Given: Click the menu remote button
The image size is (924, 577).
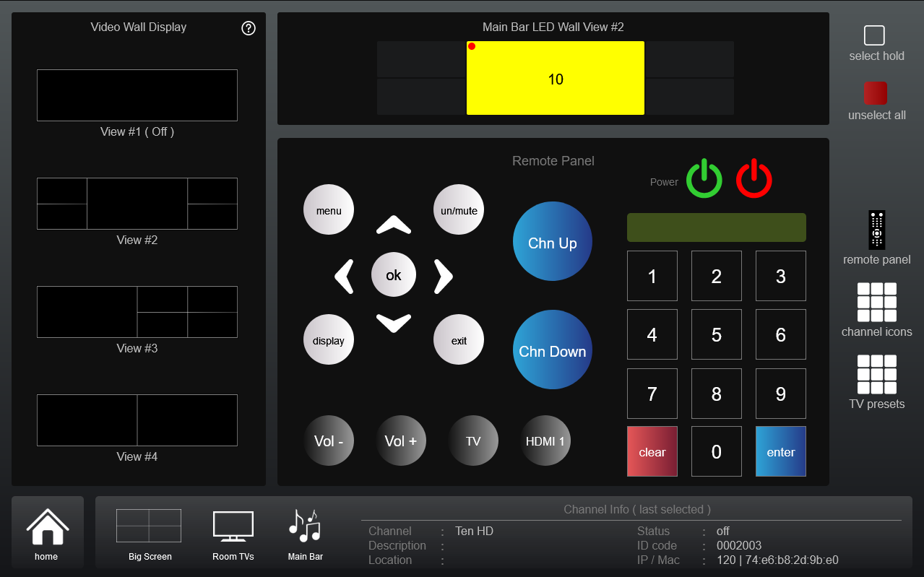Looking at the screenshot, I should [x=329, y=209].
